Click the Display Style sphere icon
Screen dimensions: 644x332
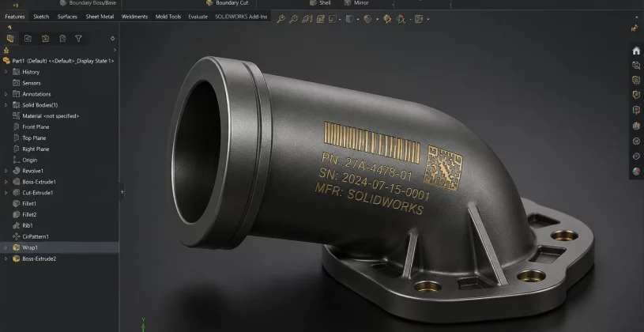click(367, 19)
